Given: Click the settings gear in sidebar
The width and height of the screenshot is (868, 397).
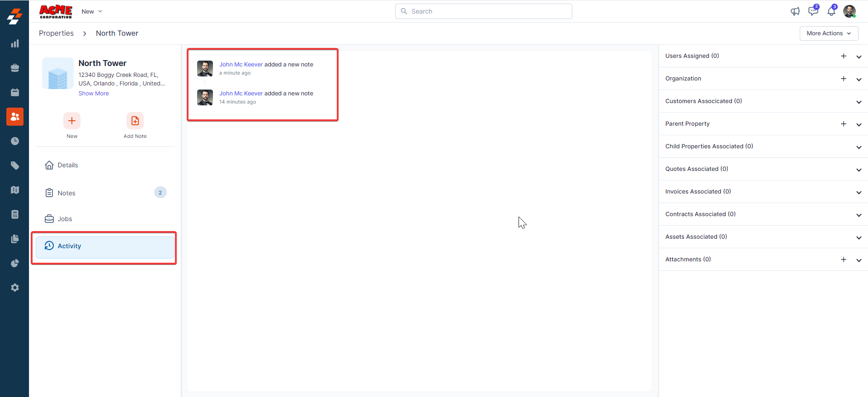Looking at the screenshot, I should coord(15,288).
